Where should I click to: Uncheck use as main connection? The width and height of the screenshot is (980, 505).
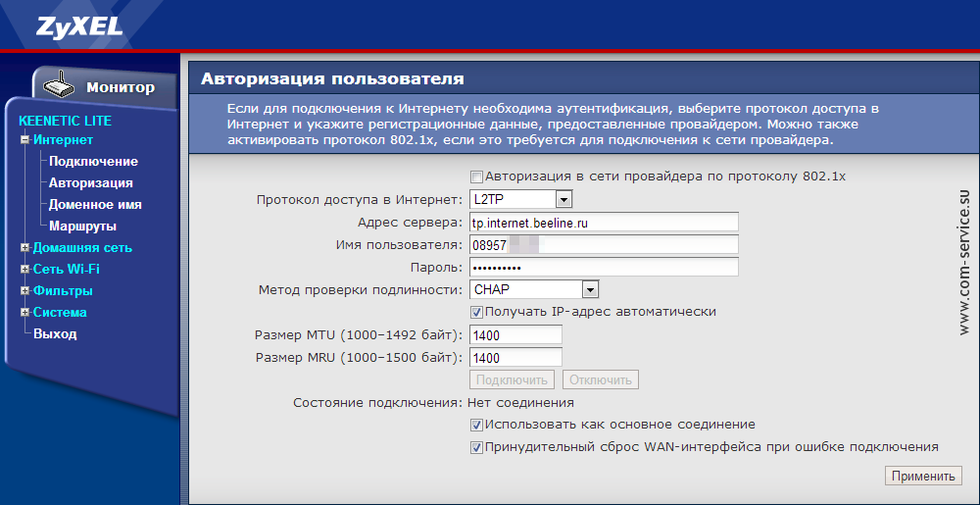click(x=477, y=426)
